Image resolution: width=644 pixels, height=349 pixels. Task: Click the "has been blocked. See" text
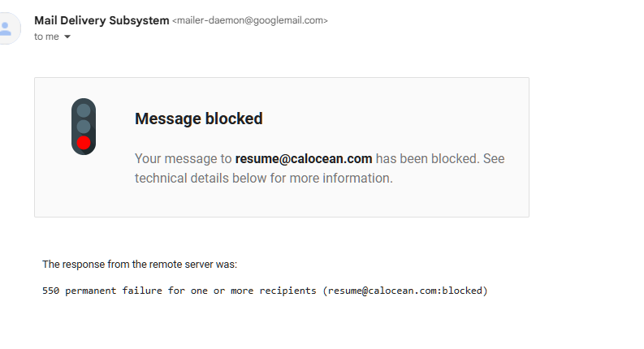[x=440, y=158]
